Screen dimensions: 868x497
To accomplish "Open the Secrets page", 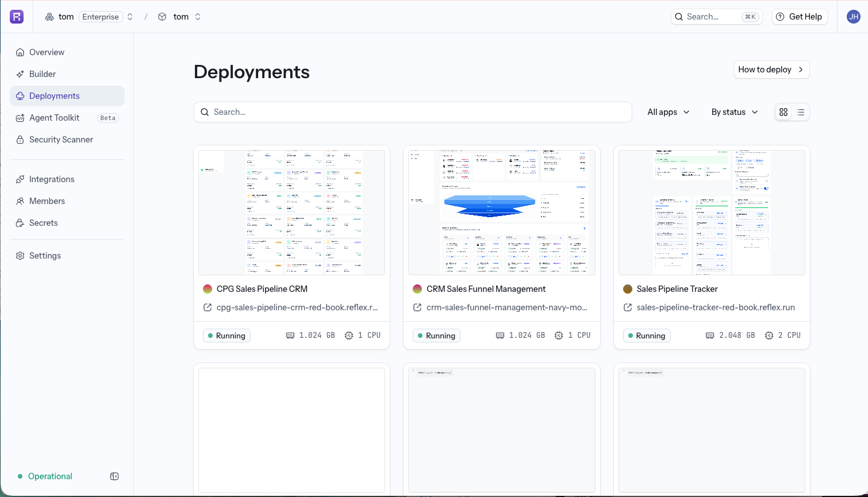I will pyautogui.click(x=67, y=223).
